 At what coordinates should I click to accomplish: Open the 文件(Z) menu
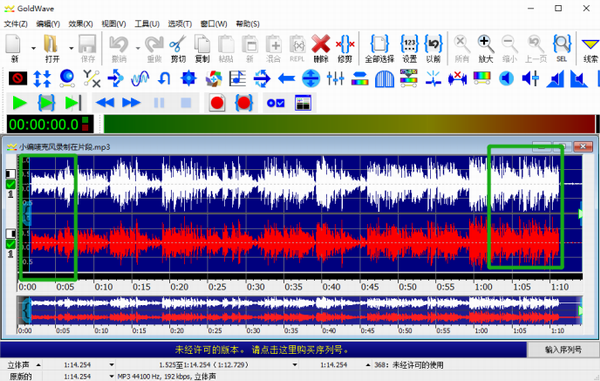16,24
